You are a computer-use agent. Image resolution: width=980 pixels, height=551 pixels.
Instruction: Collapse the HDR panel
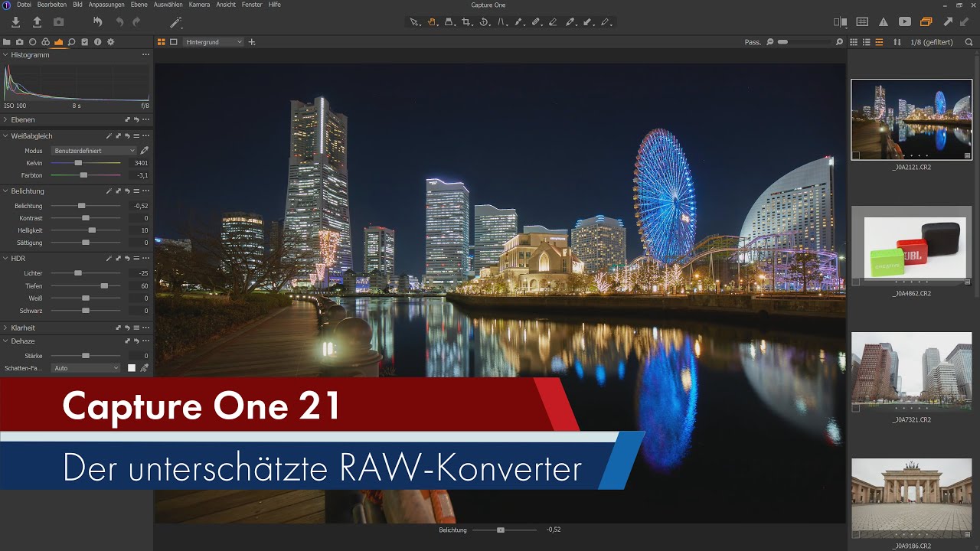click(x=5, y=259)
